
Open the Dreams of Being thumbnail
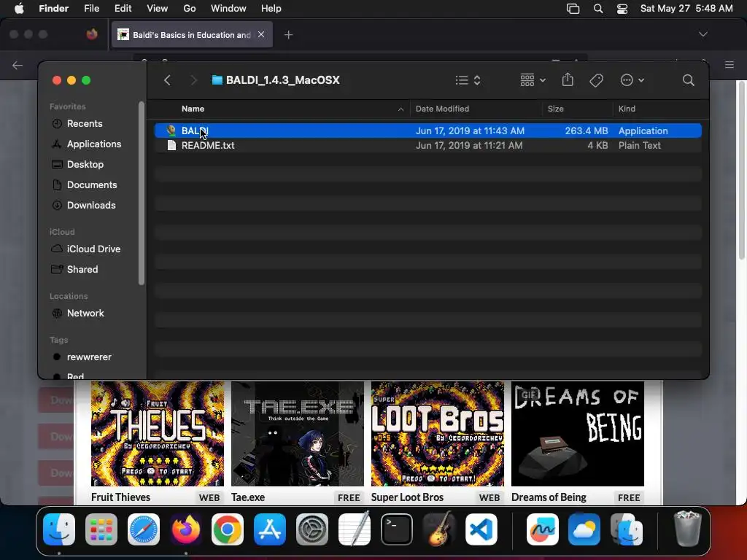click(578, 433)
